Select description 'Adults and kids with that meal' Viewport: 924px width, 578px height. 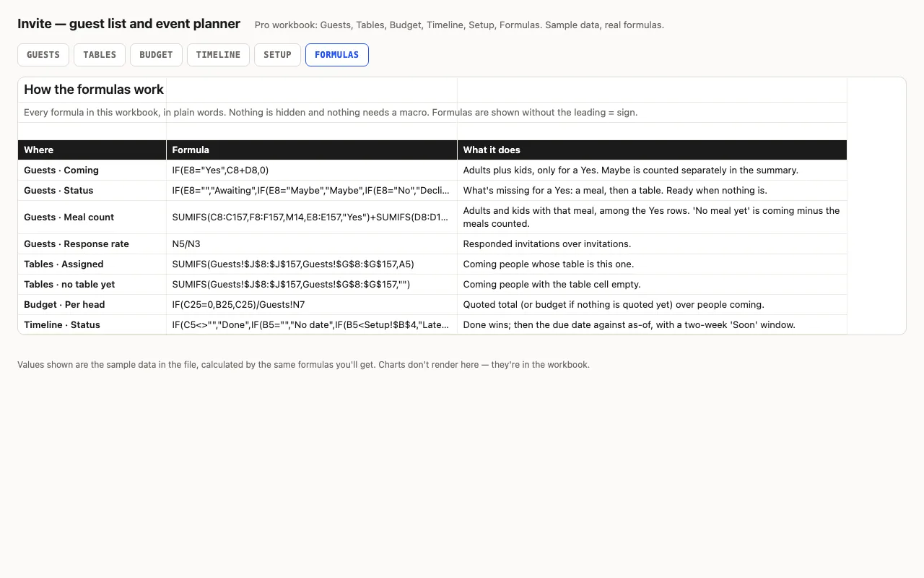coord(652,217)
